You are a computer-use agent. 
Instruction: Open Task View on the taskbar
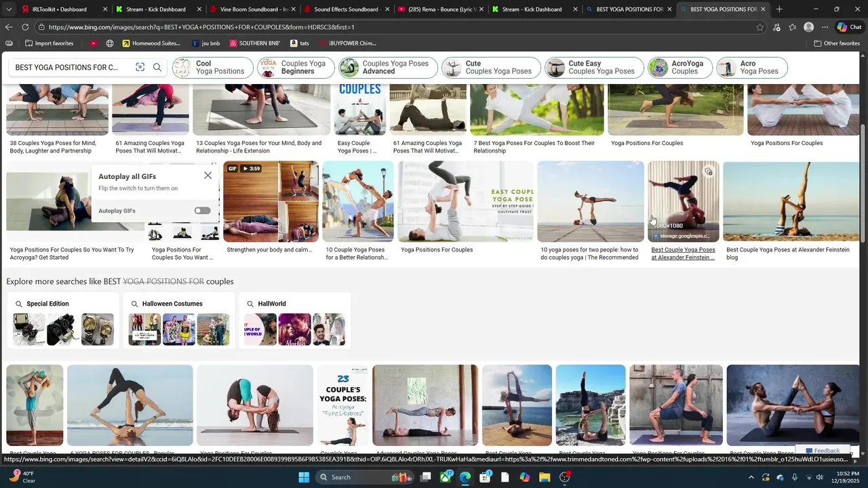tap(425, 477)
